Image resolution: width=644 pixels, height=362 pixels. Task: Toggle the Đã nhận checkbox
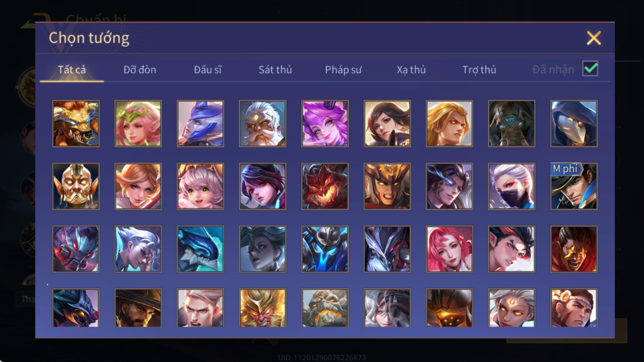[590, 69]
